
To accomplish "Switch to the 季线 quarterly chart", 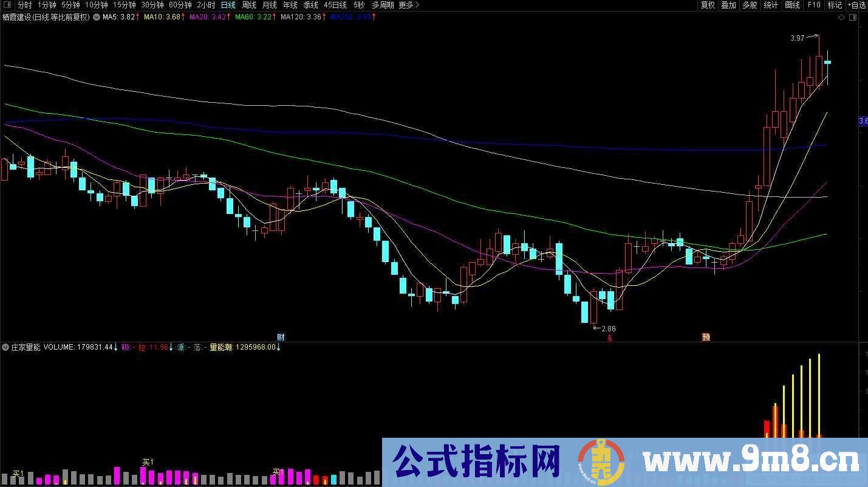I will tap(311, 5).
